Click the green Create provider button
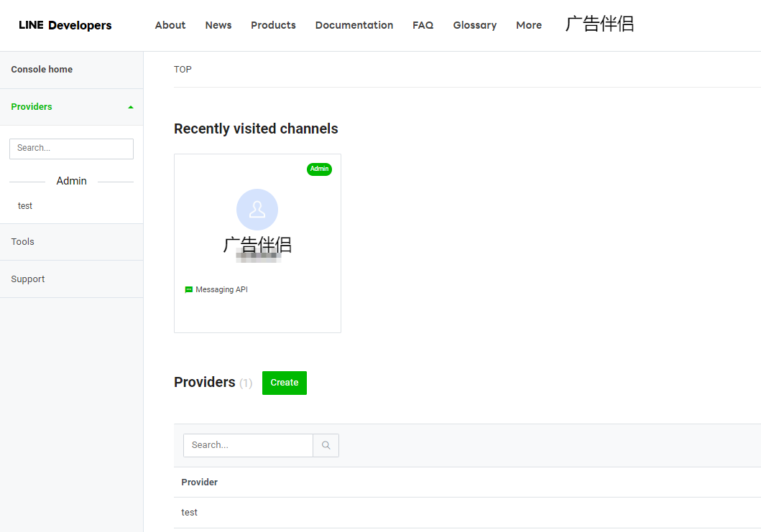The width and height of the screenshot is (761, 532). click(x=285, y=383)
